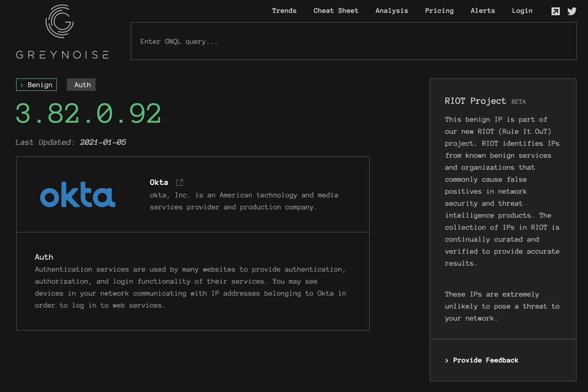Click the Okta company logo
Image resolution: width=588 pixels, height=392 pixels.
(x=77, y=194)
